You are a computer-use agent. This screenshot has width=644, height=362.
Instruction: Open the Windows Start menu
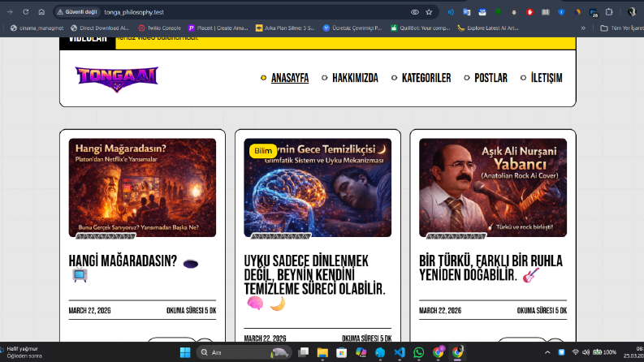[185, 352]
